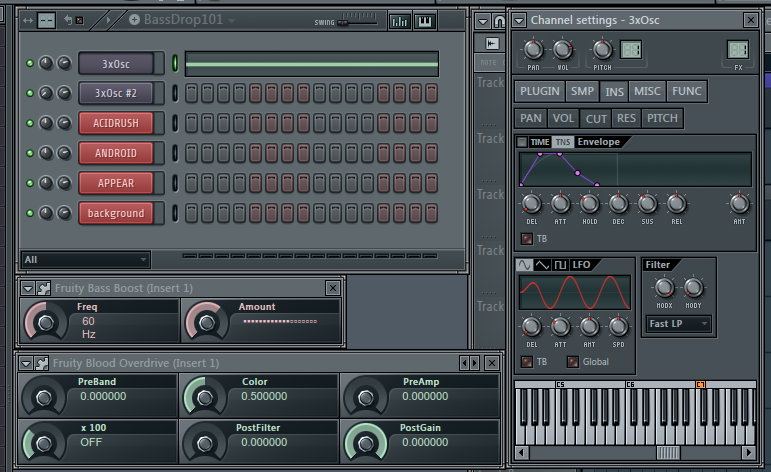Viewport: 771px width, 472px height.
Task: Mute the APPEAR channel green LED
Action: 30,183
